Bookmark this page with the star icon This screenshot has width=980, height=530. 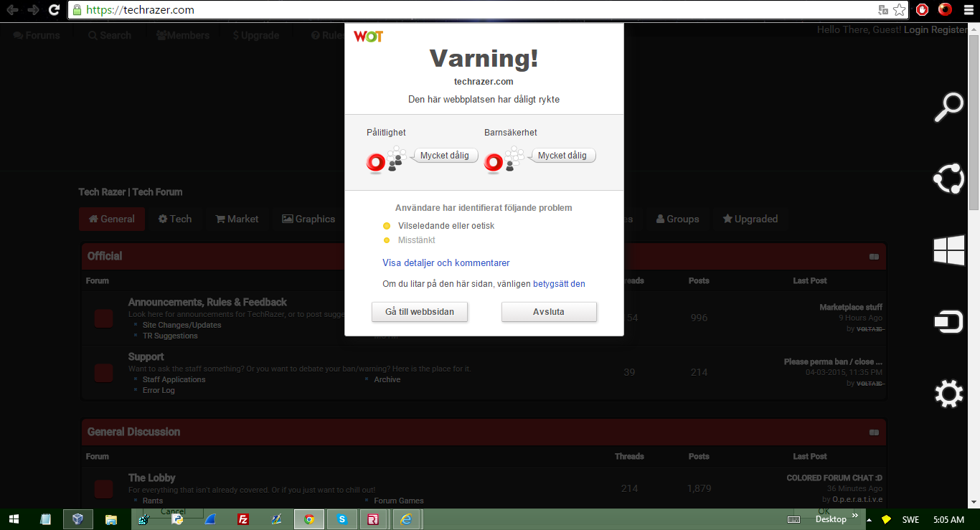point(899,10)
